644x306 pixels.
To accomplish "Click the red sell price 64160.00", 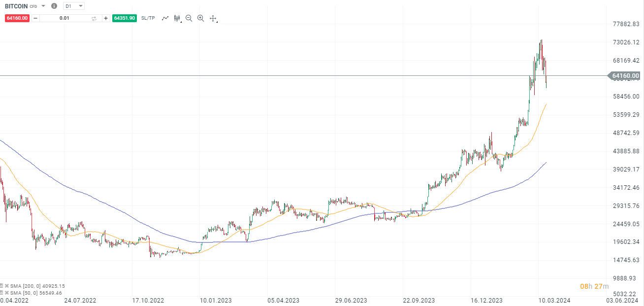I will pyautogui.click(x=17, y=18).
